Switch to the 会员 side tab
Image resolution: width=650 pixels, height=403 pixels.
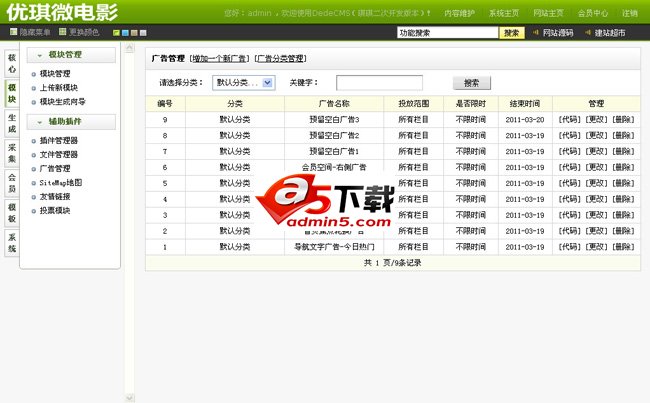(12, 183)
